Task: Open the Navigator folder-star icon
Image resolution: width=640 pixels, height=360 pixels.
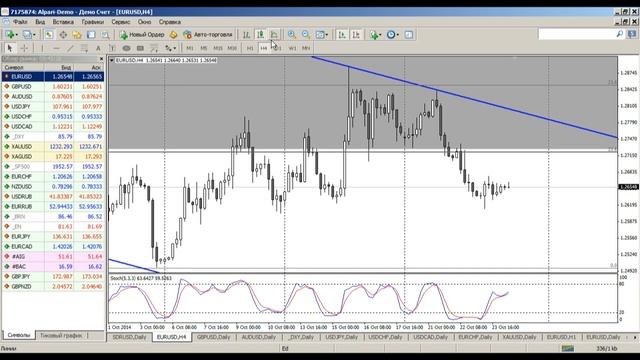Action: [x=77, y=35]
